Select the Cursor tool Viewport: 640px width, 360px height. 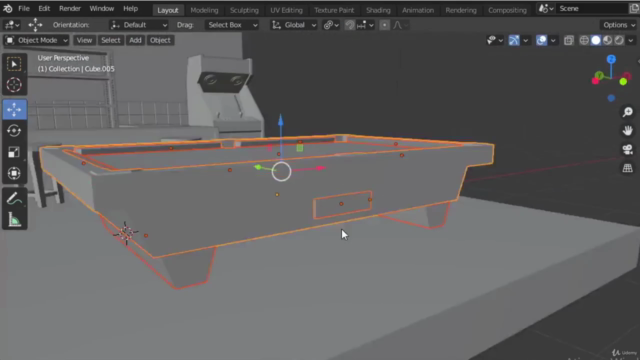point(14,84)
